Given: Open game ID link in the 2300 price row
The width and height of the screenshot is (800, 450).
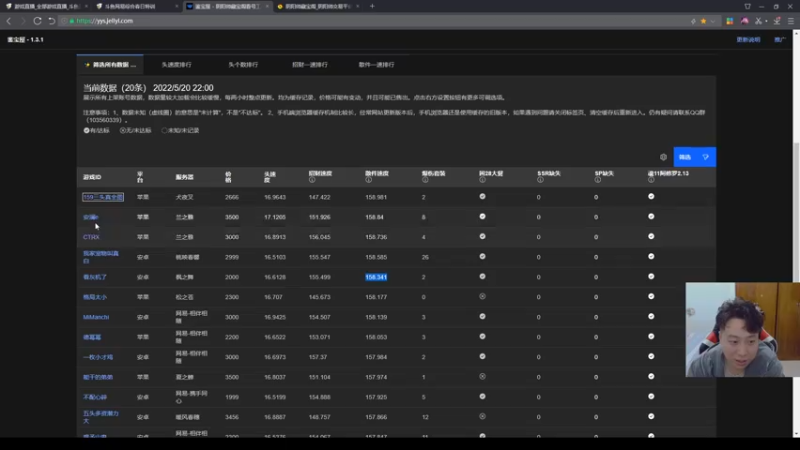Looking at the screenshot, I should click(x=95, y=297).
